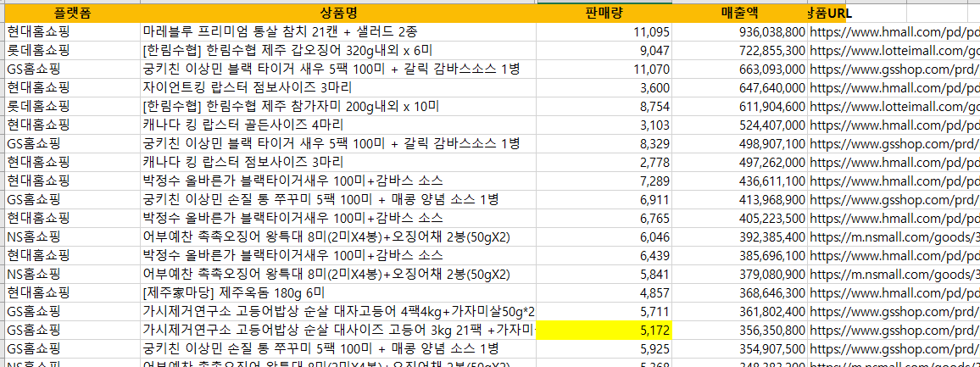Click the 상품URL header cell
This screenshot has width=980, height=367.
831,13
